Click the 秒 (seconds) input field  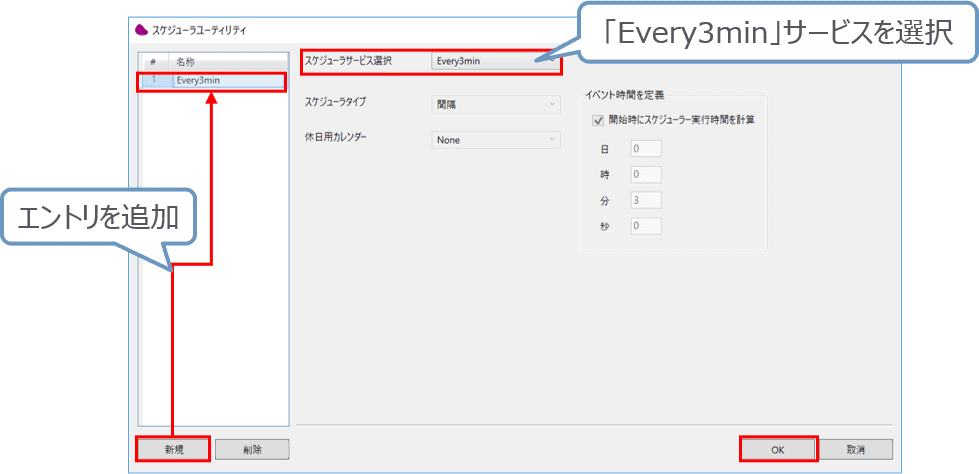(x=646, y=226)
